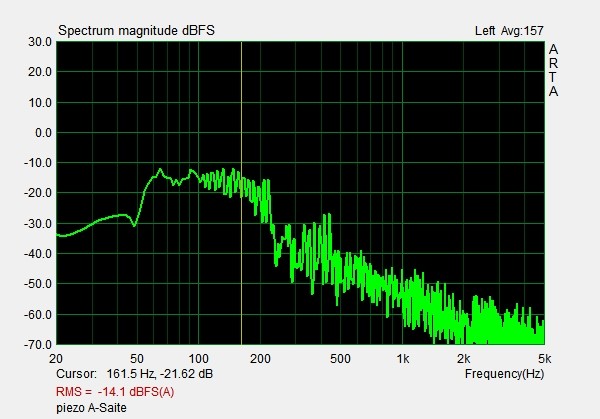
Task: Click the 100 Hz frequency axis label
Action: (199, 359)
